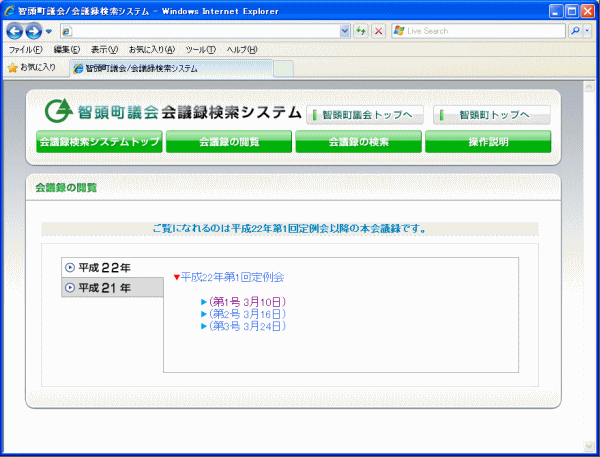The width and height of the screenshot is (600, 457).
Task: Click the search magnifier button
Action: (x=575, y=31)
